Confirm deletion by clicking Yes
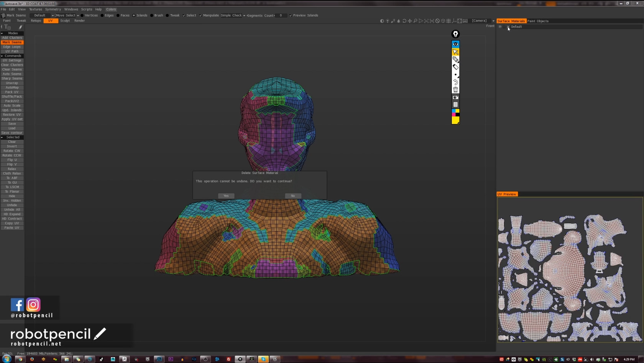 click(226, 196)
